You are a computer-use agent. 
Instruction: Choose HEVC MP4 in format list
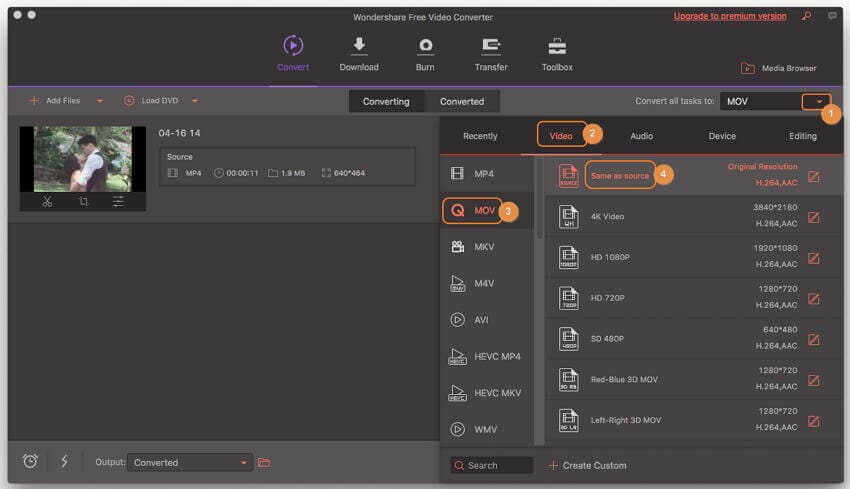[x=487, y=356]
